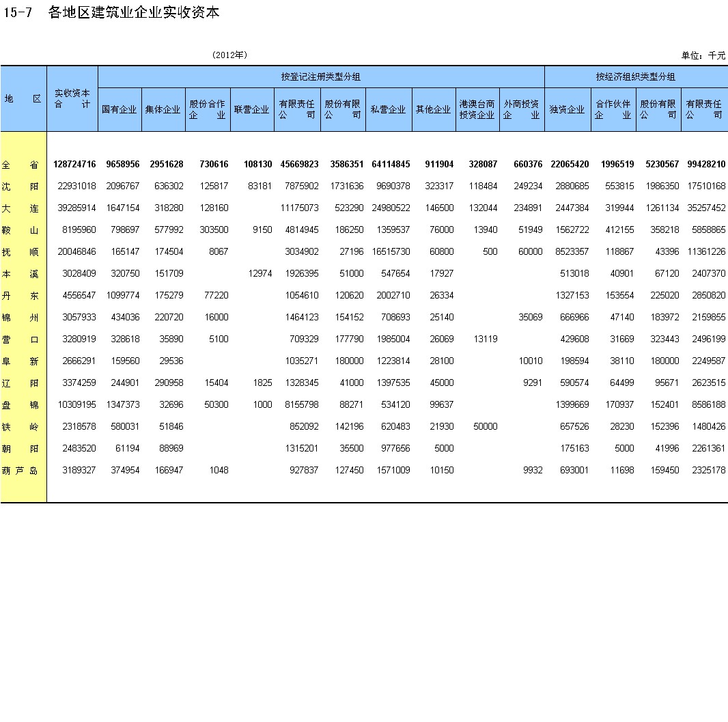This screenshot has width=728, height=722.
Task: Select the '地区' column header
Action: click(x=23, y=98)
